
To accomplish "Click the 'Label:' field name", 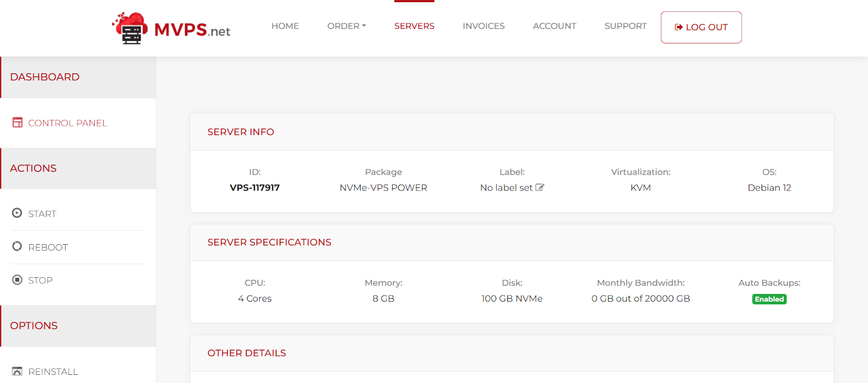I will [512, 172].
